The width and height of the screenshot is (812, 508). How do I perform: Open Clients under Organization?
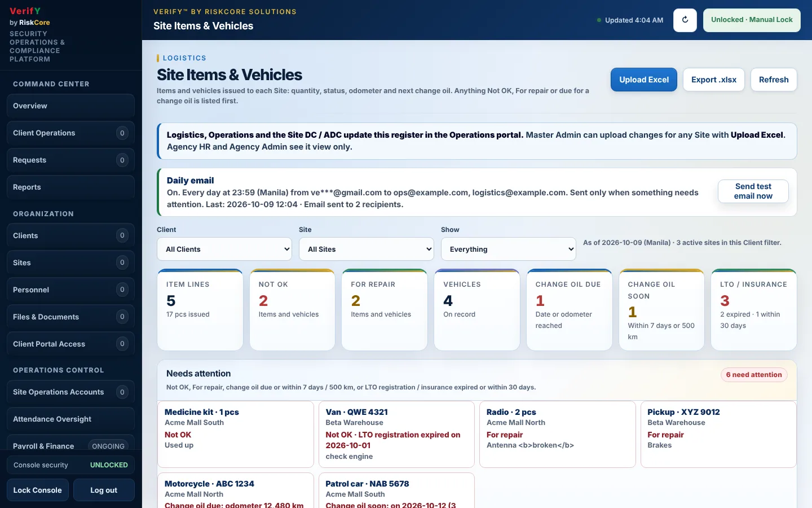[x=70, y=236]
